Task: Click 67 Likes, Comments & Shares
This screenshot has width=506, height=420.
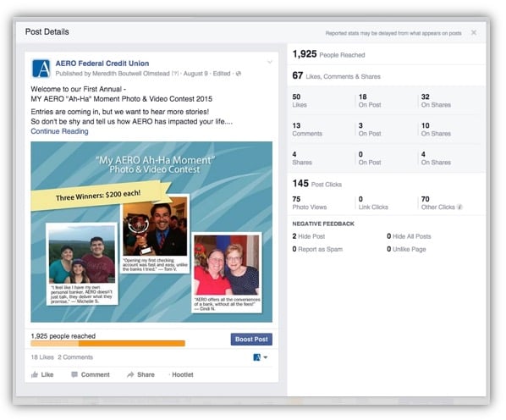Action: (x=336, y=76)
